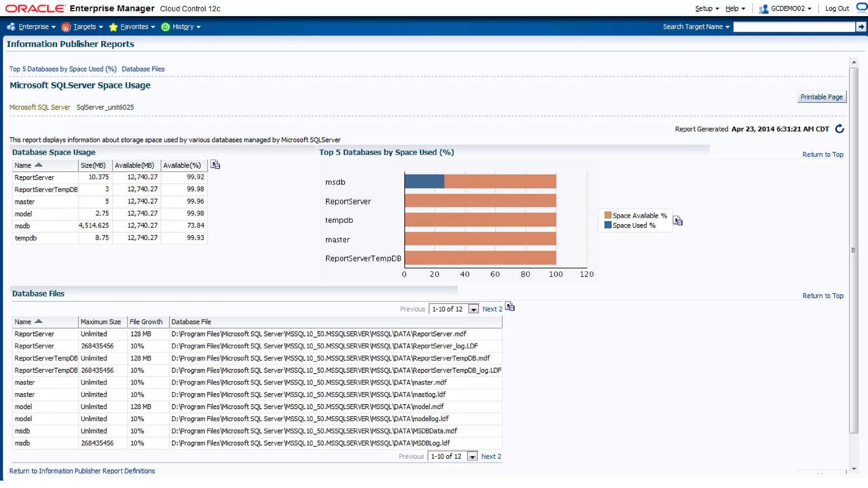Click the Space Used % legend swatch

click(x=608, y=225)
